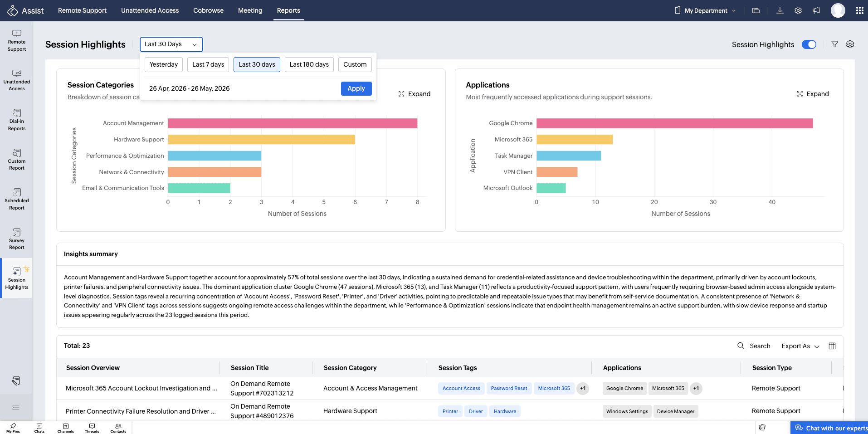Click the filter funnel icon

(x=834, y=44)
